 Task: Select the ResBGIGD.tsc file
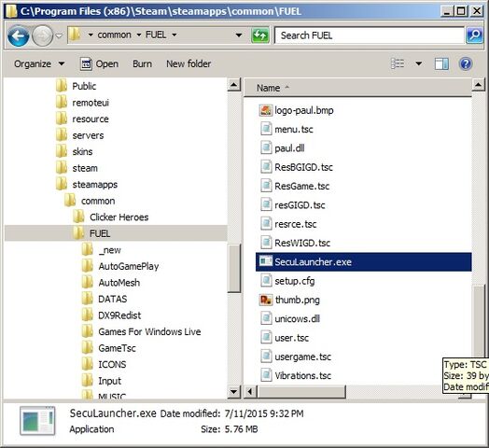click(x=296, y=167)
